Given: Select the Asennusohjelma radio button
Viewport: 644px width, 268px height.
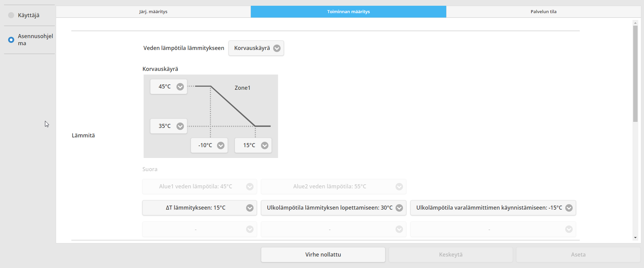Looking at the screenshot, I should [11, 40].
